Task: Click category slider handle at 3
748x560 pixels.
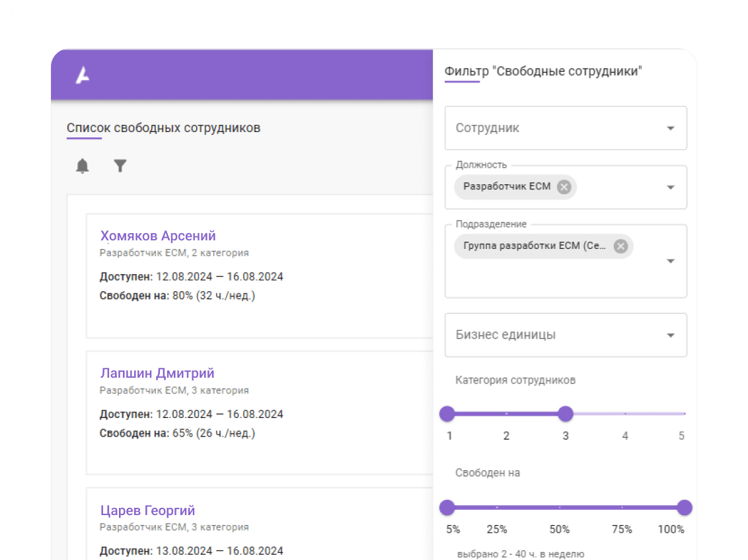Action: (x=566, y=413)
